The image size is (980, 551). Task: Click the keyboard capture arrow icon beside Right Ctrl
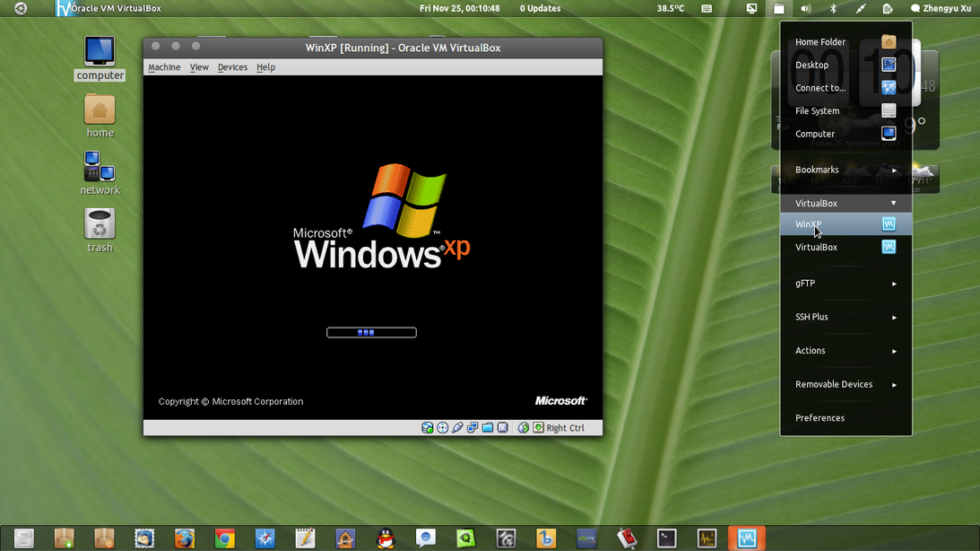click(538, 428)
